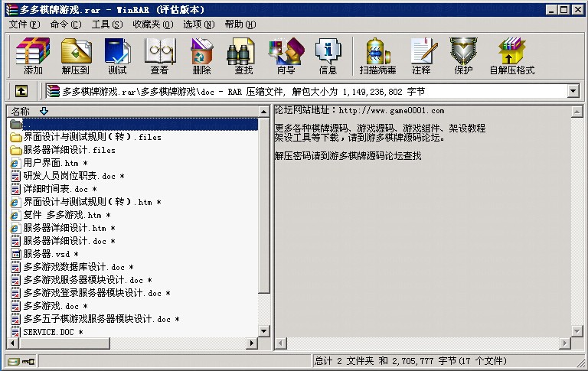Expand the archive path dropdown arrow

tap(573, 91)
